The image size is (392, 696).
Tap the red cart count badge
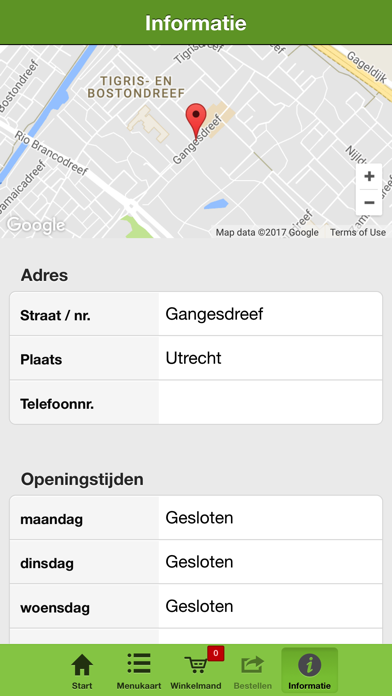click(216, 653)
